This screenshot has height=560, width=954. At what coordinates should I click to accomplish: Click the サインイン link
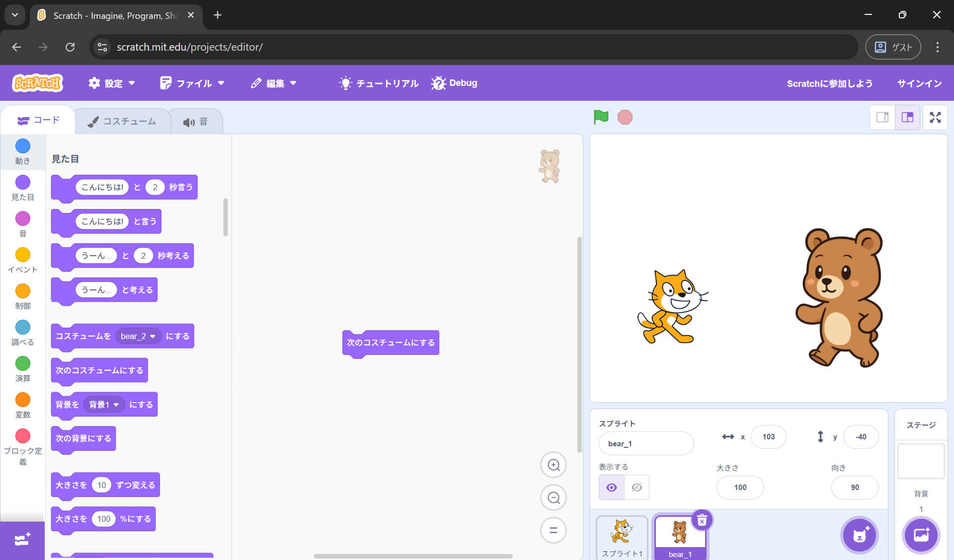[919, 83]
